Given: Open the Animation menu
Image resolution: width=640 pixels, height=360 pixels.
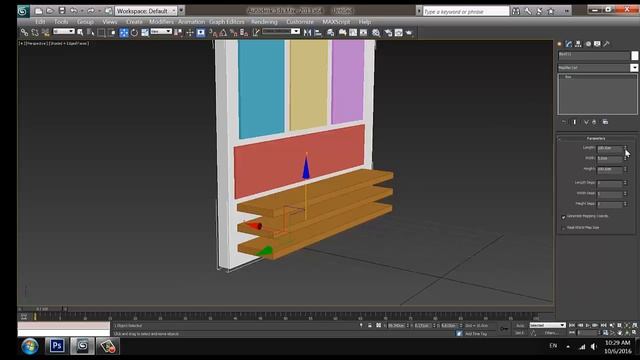Looking at the screenshot, I should coord(191,22).
